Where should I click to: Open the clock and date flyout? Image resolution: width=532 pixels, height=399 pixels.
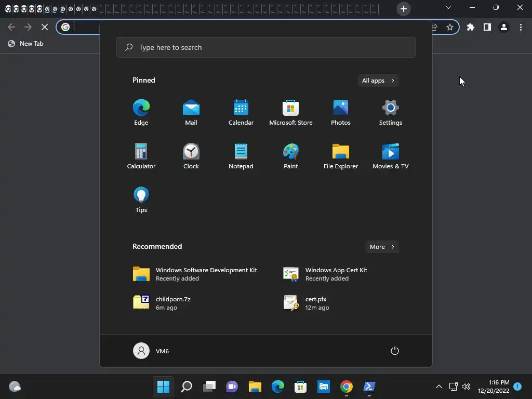click(x=494, y=387)
